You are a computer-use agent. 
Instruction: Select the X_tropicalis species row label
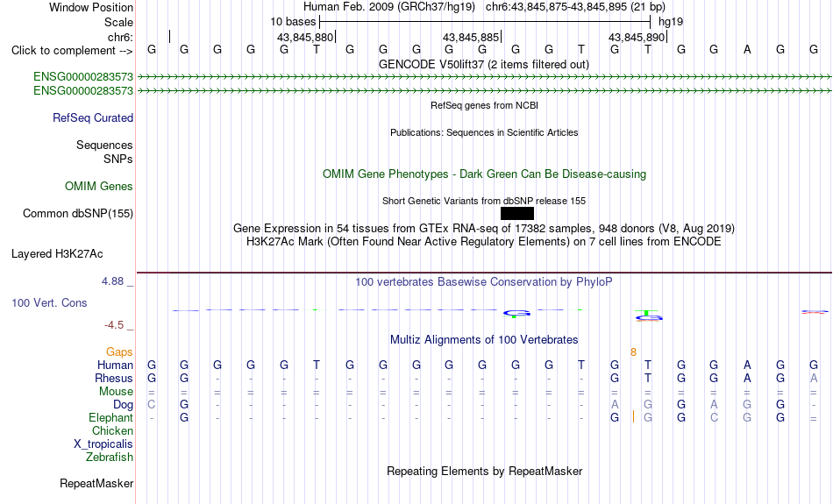103,444
